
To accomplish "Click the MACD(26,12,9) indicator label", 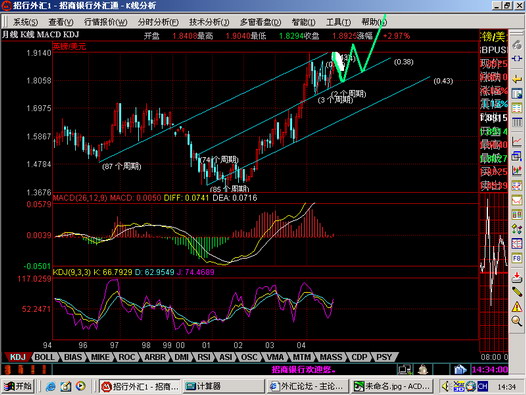I will click(80, 198).
